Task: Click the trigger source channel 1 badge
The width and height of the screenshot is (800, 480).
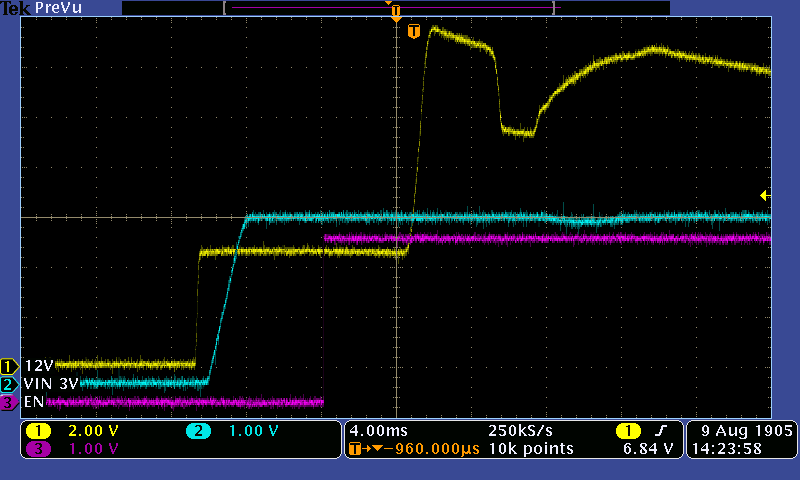Action: click(628, 431)
